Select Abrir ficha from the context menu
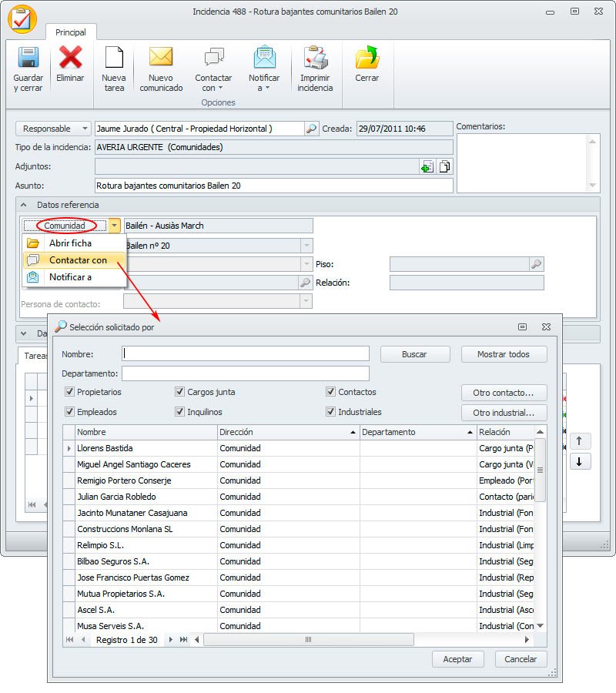This screenshot has width=616, height=693. click(x=70, y=243)
